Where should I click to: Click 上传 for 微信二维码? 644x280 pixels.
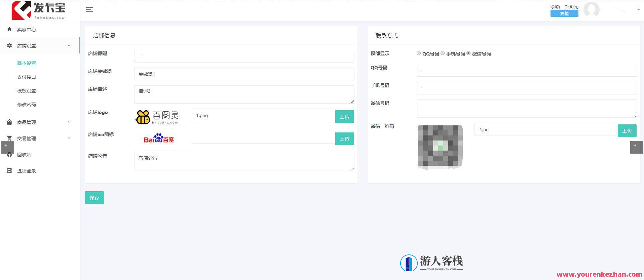point(627,131)
